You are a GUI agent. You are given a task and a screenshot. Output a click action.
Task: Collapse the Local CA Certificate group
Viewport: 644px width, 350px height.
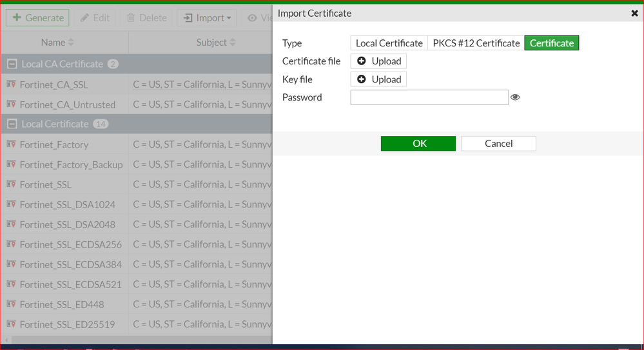tap(11, 64)
